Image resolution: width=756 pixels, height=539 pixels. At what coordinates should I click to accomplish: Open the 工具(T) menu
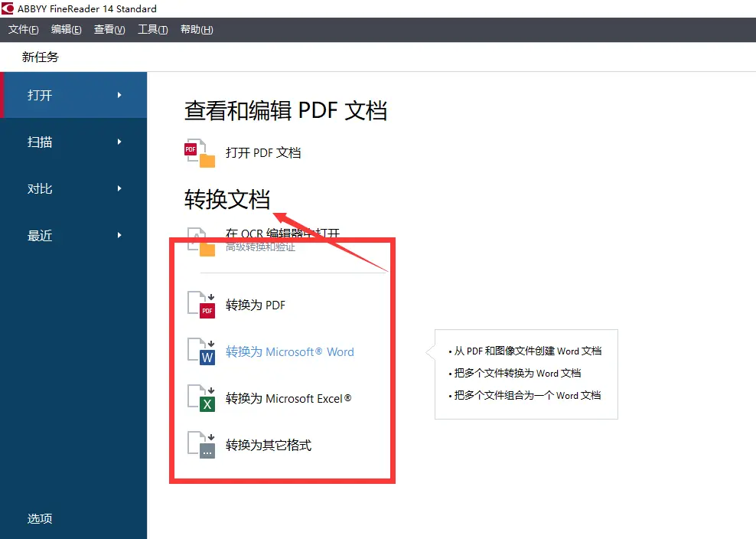tap(153, 30)
